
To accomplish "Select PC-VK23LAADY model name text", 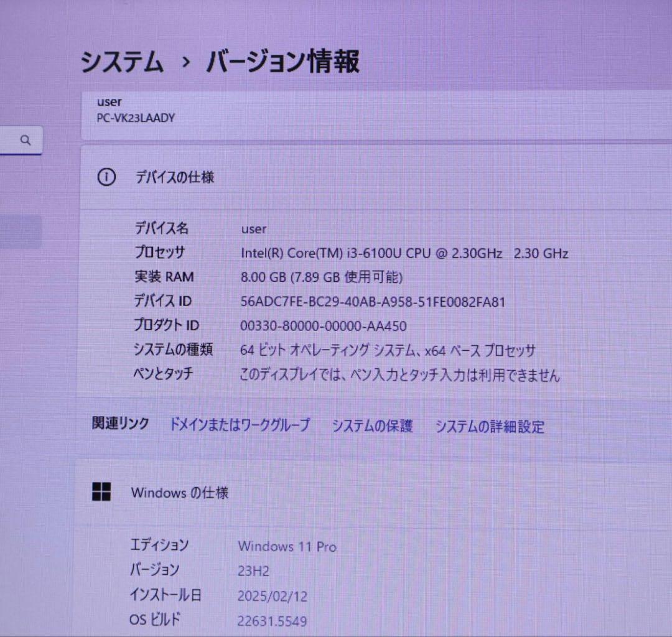I will [x=136, y=118].
